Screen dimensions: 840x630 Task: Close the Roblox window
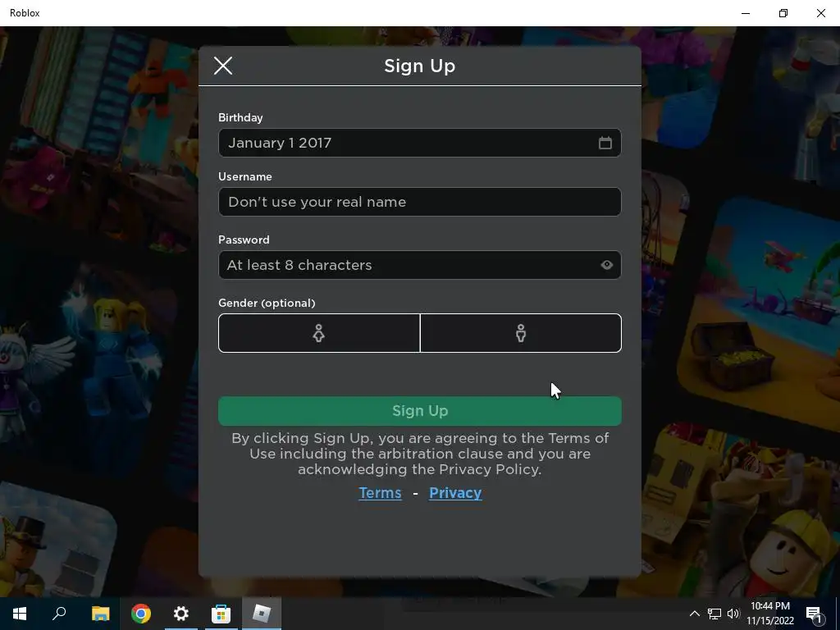pos(820,13)
